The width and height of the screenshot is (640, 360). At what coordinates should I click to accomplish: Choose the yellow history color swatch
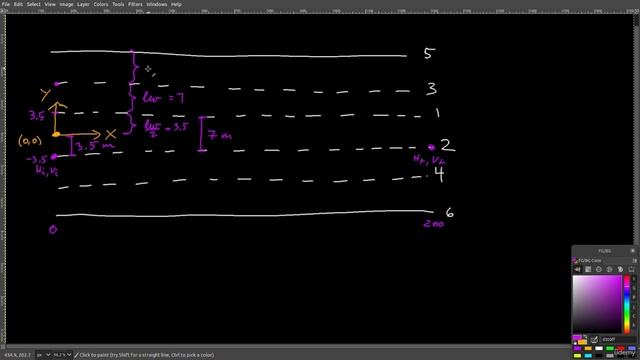click(x=577, y=356)
